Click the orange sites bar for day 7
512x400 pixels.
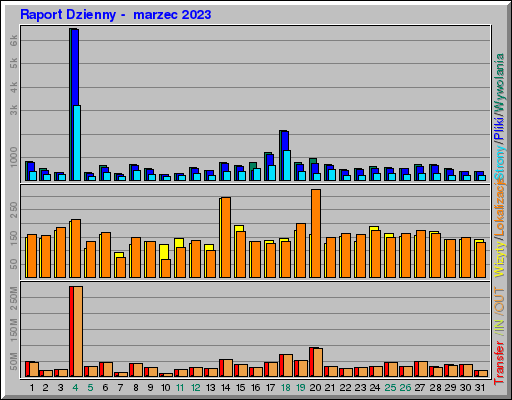coord(121,267)
